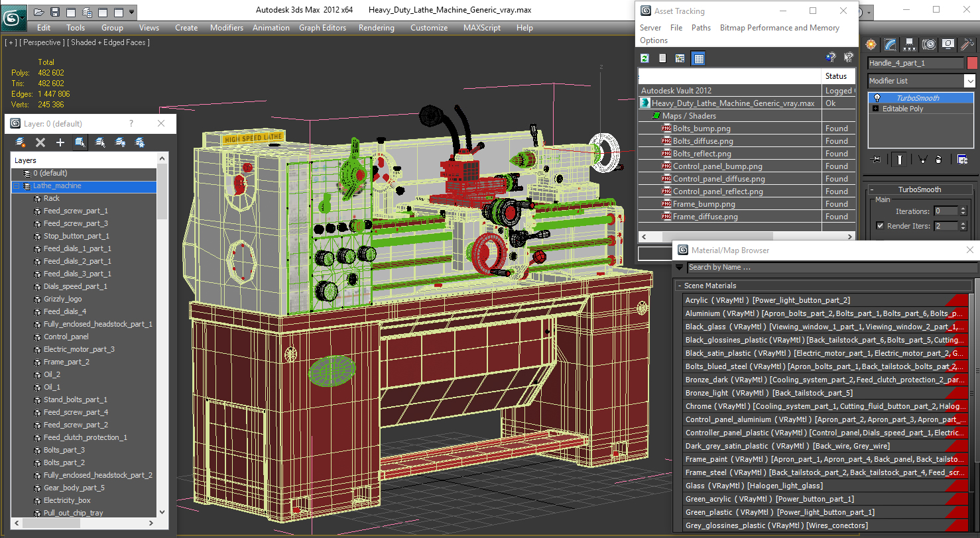Click the Save File floppy disk icon
Image resolution: width=980 pixels, height=538 pixels.
tap(55, 11)
